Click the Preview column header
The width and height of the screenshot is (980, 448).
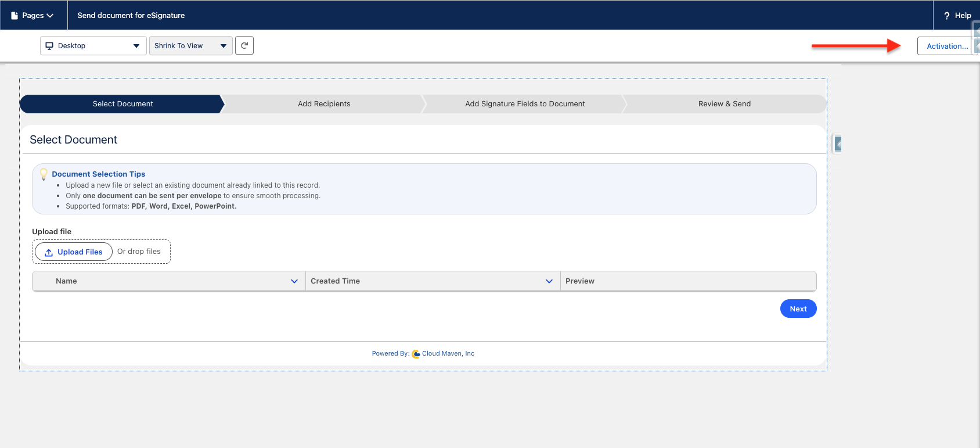tap(688, 281)
